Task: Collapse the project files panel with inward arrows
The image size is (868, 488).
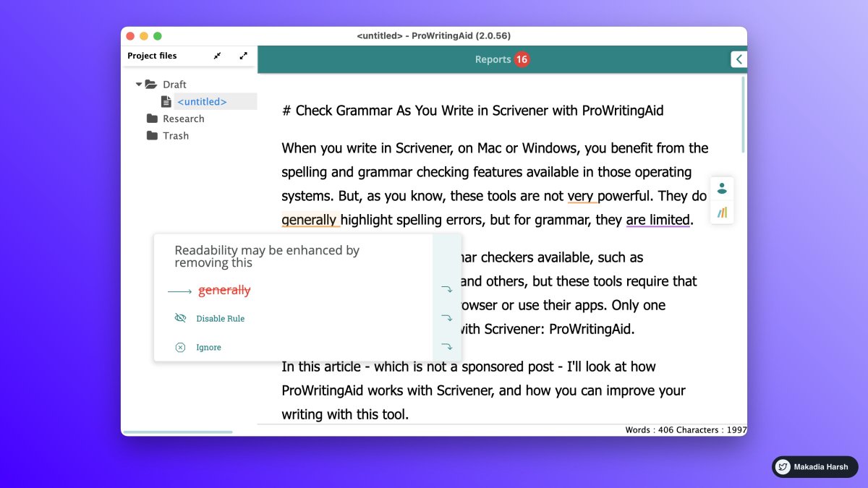Action: point(217,56)
